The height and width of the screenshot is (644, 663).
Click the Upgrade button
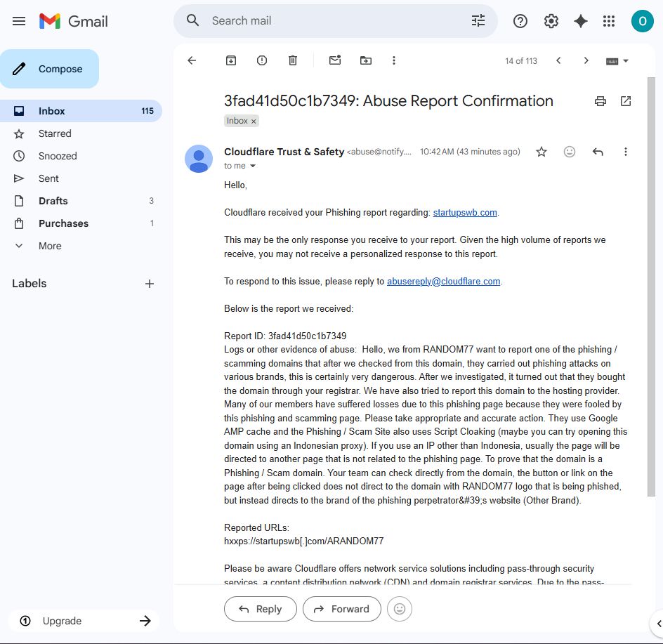click(x=84, y=621)
